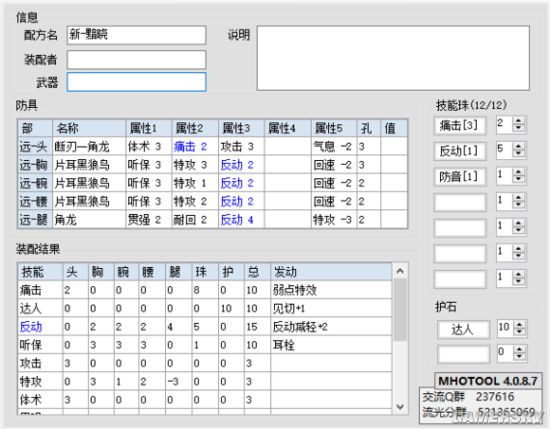This screenshot has width=550, height=429.
Task: Click the 攻击 skill row in results table
Action: click(205, 363)
